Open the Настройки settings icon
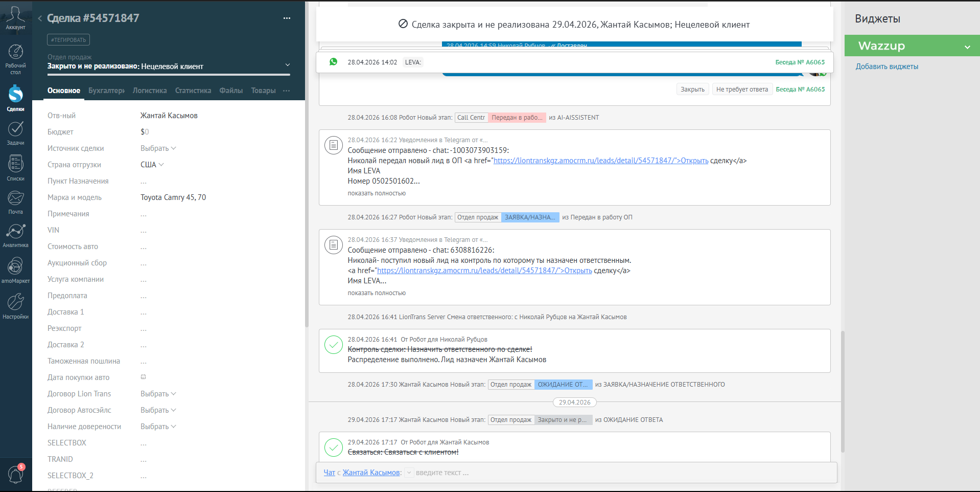 click(x=15, y=306)
